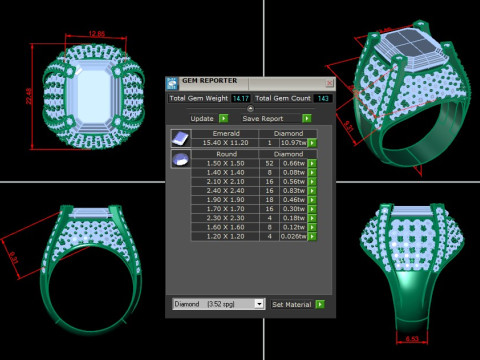Viewport: 480px width, 360px height.
Task: Click the Total Gem Count value 143
Action: pos(323,98)
